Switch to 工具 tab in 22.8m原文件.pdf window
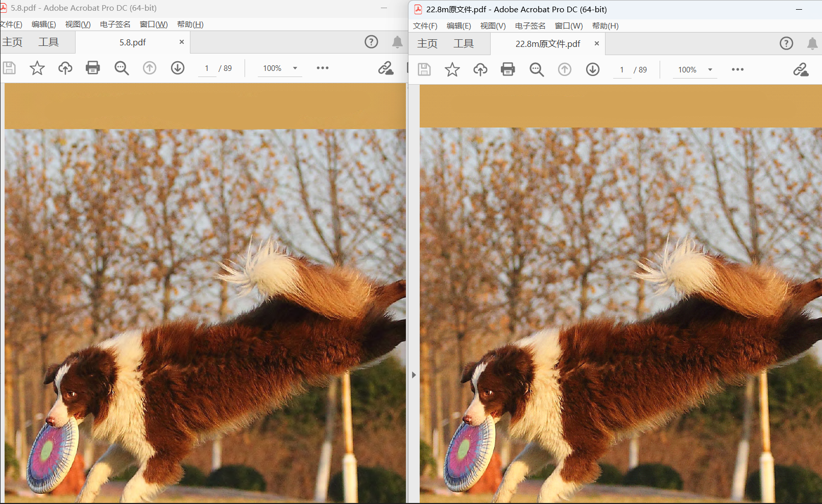Viewport: 822px width, 504px height. point(464,43)
